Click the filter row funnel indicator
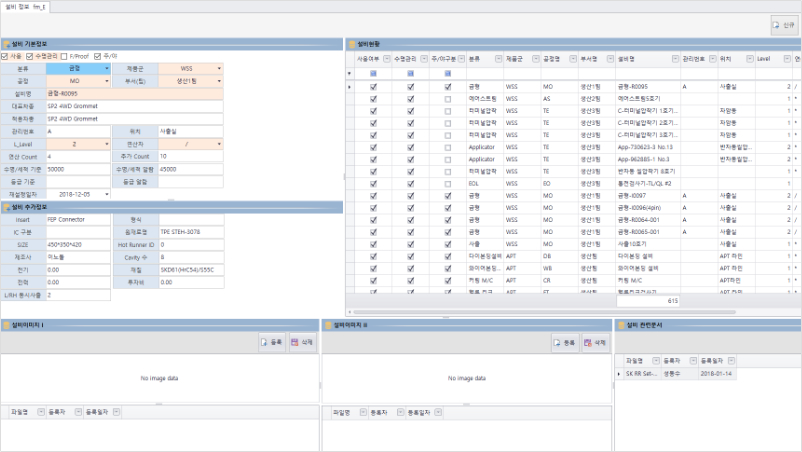 coord(350,74)
